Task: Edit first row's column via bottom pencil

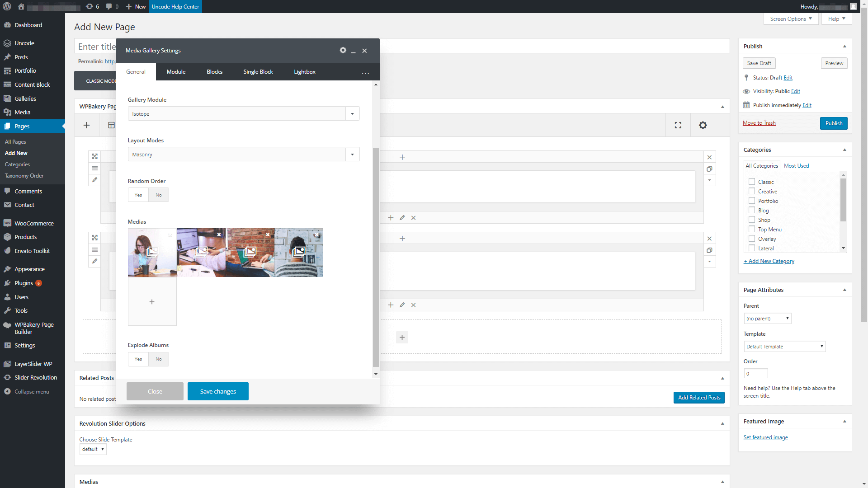Action: [402, 218]
